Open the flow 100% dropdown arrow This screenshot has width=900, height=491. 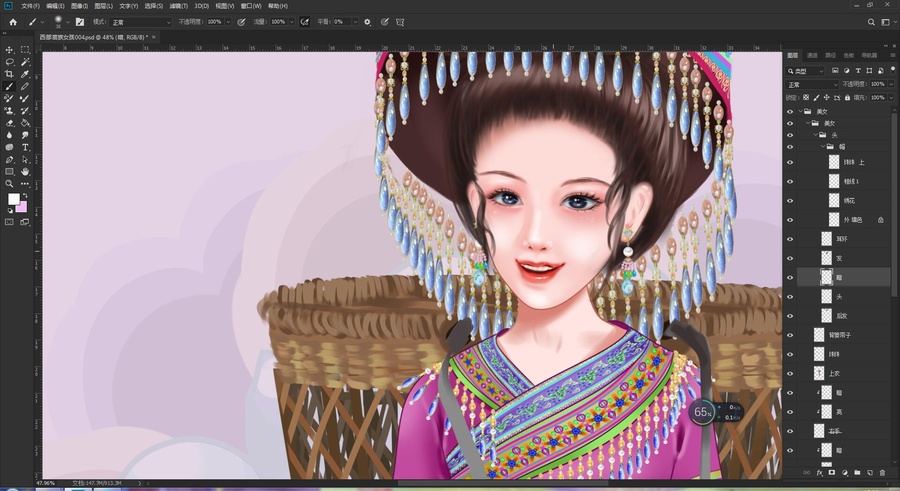[x=292, y=22]
